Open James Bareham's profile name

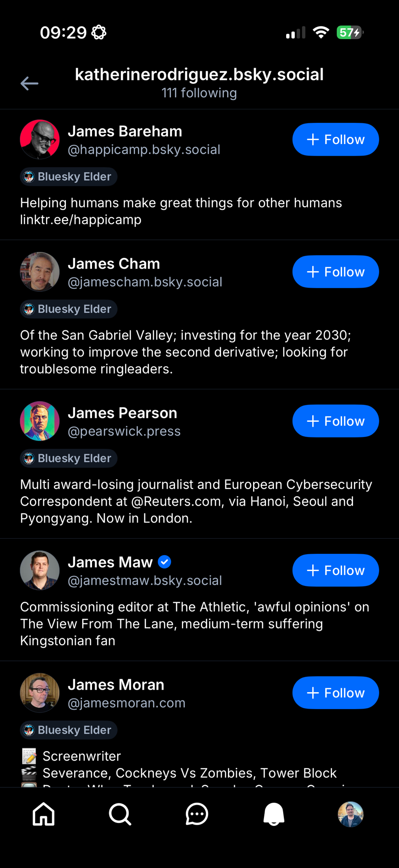(x=125, y=131)
